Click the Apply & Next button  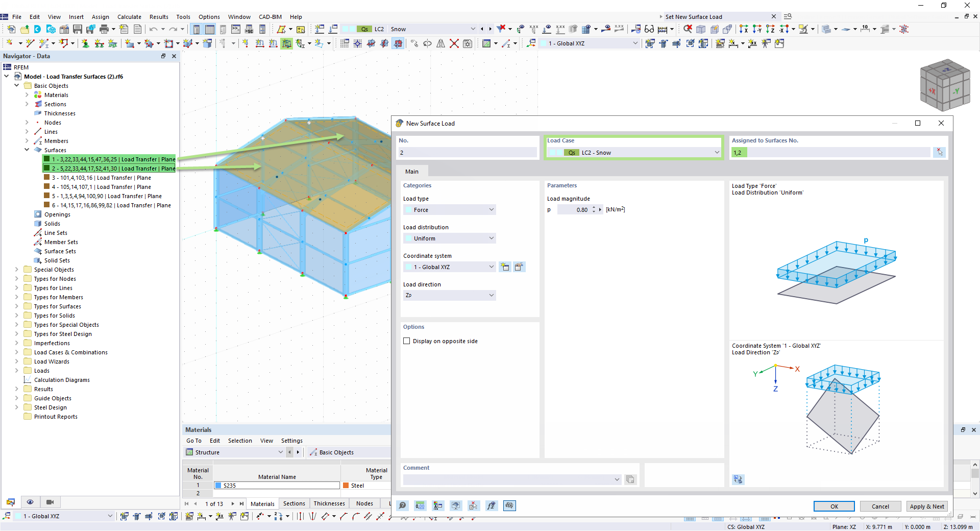tap(927, 506)
